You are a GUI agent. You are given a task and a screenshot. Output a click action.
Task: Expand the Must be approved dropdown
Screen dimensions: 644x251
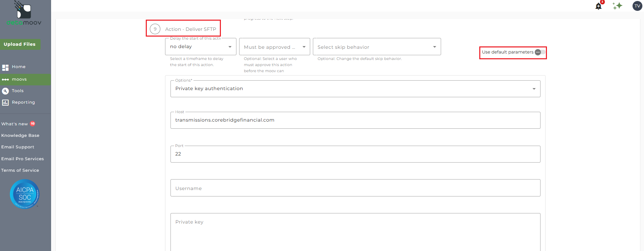click(x=274, y=47)
